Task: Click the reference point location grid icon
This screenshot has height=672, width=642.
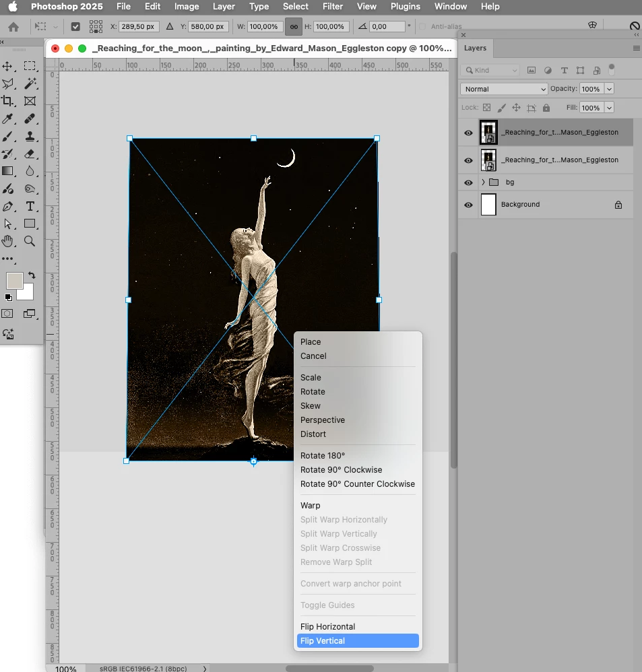Action: 96,26
